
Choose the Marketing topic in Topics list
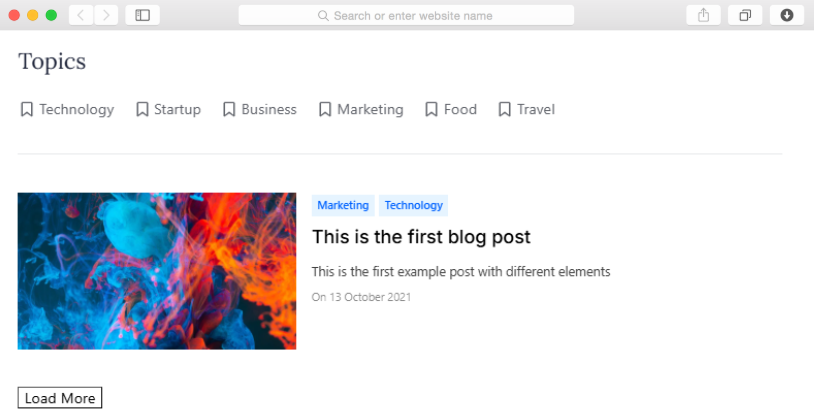369,109
